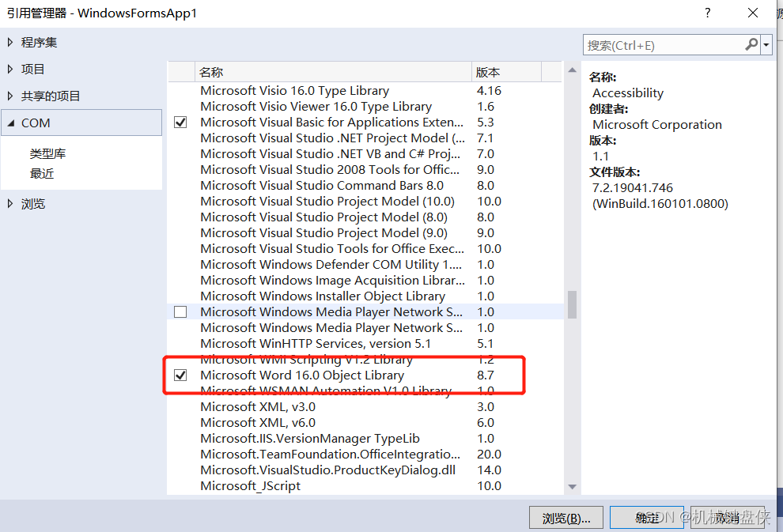Select Microsoft Windows Defender COM Utility row
Viewport: 783px width, 532px height.
click(365, 265)
